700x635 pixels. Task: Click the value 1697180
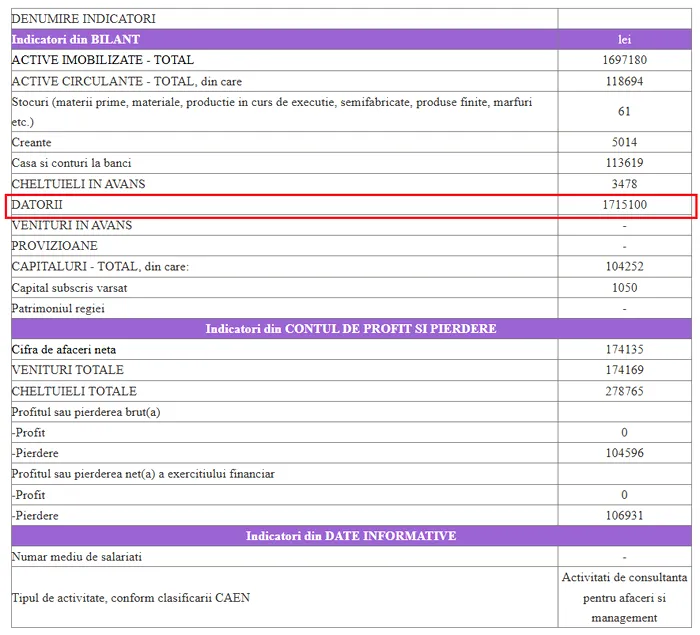click(624, 60)
